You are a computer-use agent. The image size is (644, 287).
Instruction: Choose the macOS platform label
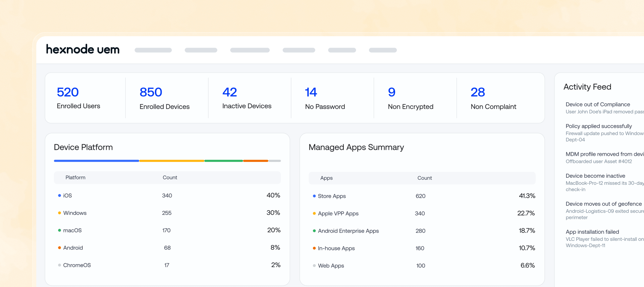tap(72, 230)
